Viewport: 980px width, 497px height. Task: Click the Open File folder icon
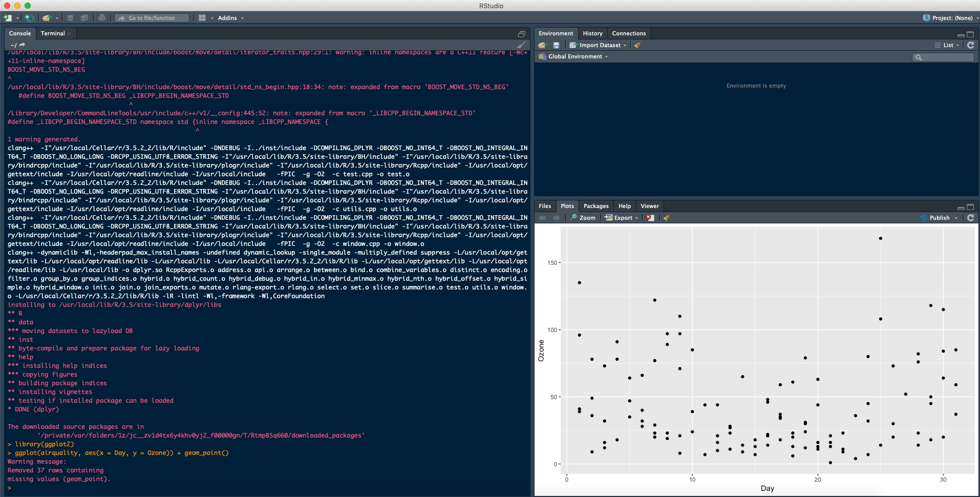point(47,18)
